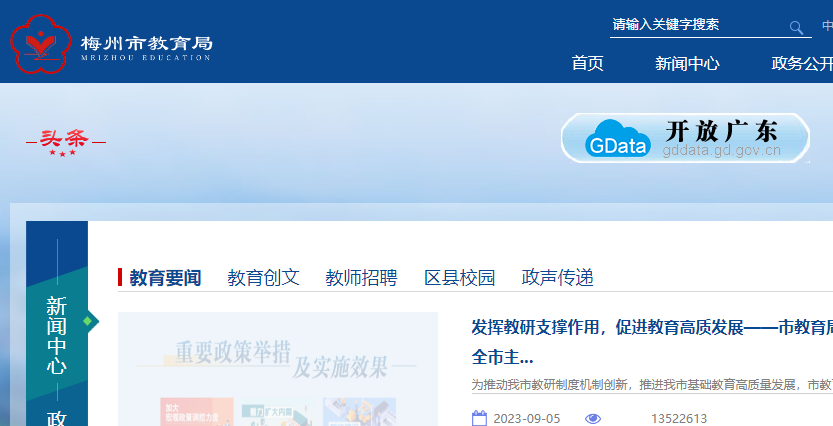This screenshot has width=833, height=426.
Task: Open headline 发挥教研支撑作用 article
Action: point(652,342)
